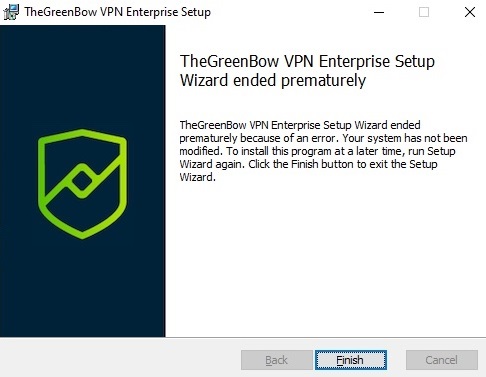Minimize the Setup window
The image size is (486, 377).
[x=379, y=12]
